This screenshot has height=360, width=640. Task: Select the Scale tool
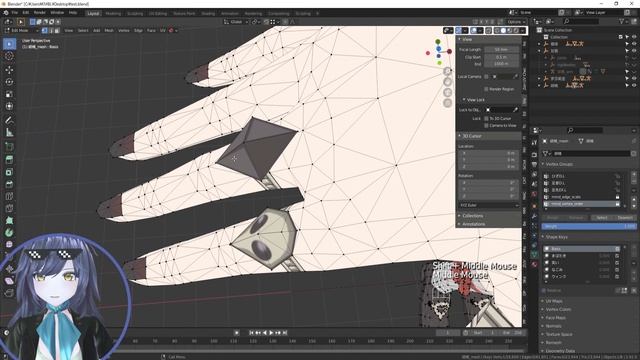(x=9, y=94)
